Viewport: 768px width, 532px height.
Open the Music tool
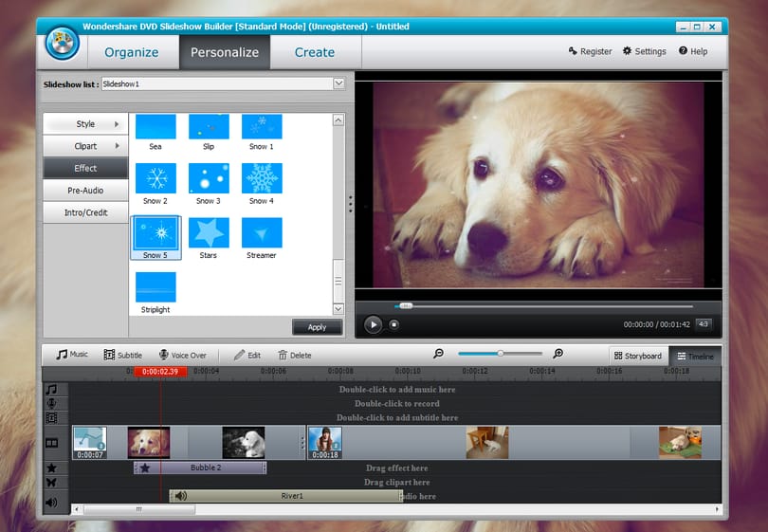tap(72, 354)
